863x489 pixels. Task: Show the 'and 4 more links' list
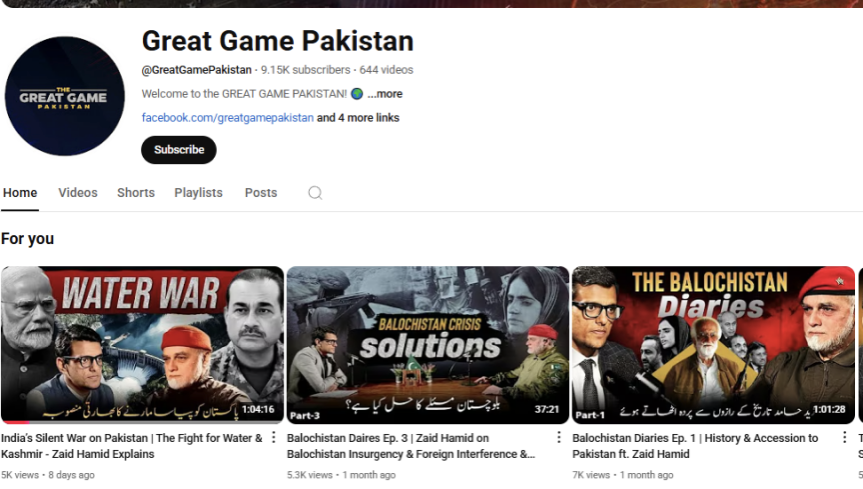pos(358,118)
